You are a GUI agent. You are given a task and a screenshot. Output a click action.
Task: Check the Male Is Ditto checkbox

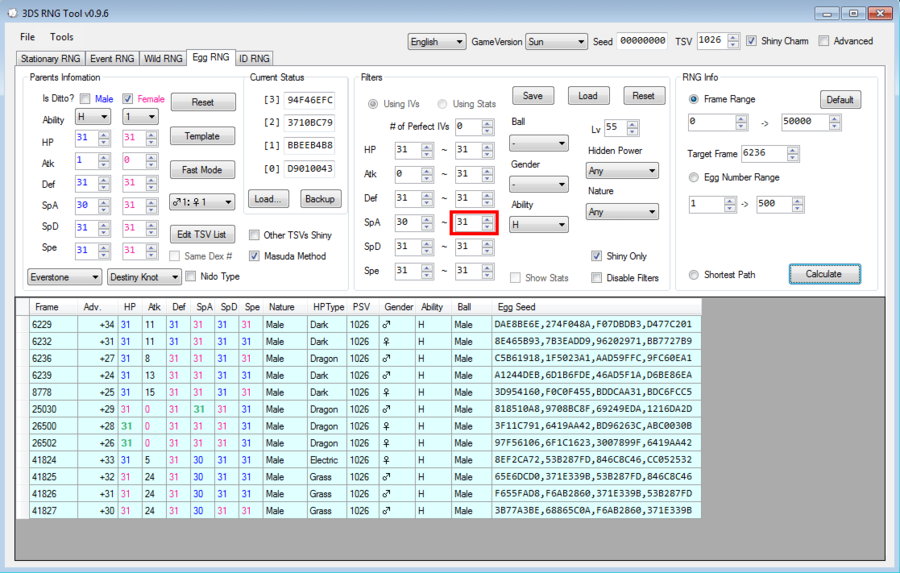point(85,99)
